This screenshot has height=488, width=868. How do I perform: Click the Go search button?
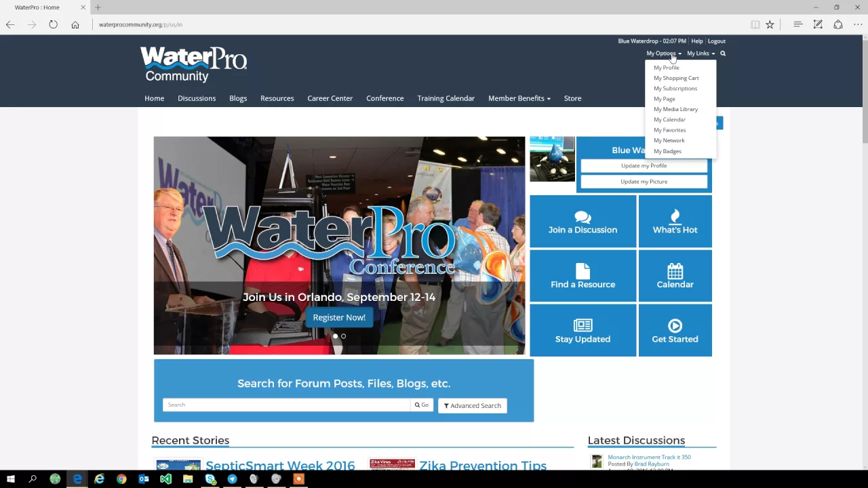click(422, 405)
